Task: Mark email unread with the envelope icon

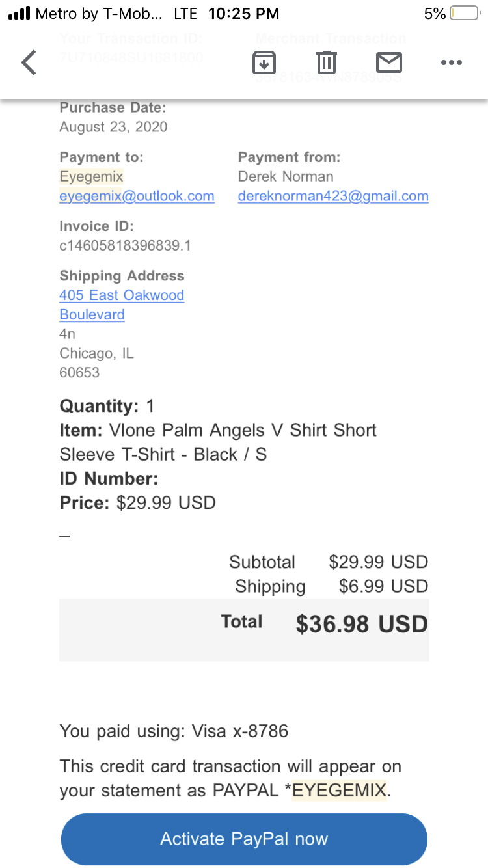Action: tap(389, 62)
